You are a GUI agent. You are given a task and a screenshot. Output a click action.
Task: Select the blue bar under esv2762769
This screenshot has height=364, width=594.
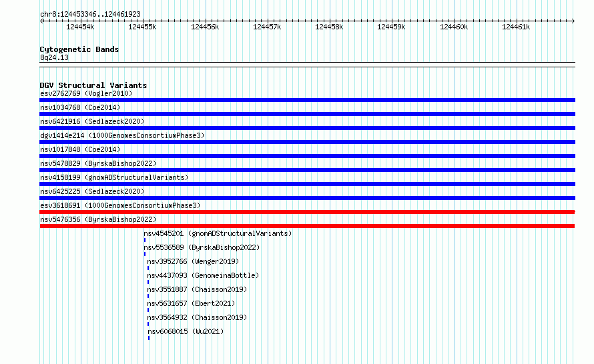307,100
